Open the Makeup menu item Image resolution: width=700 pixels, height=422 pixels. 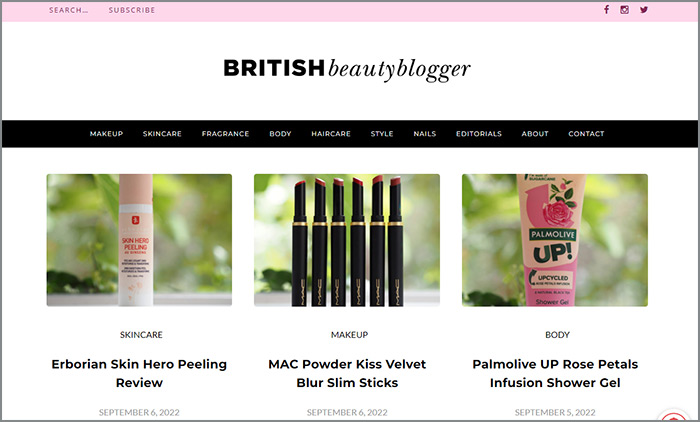tap(106, 134)
